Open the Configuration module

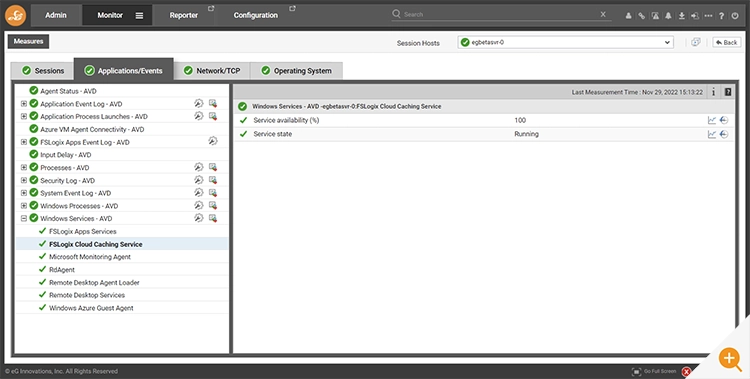(255, 15)
